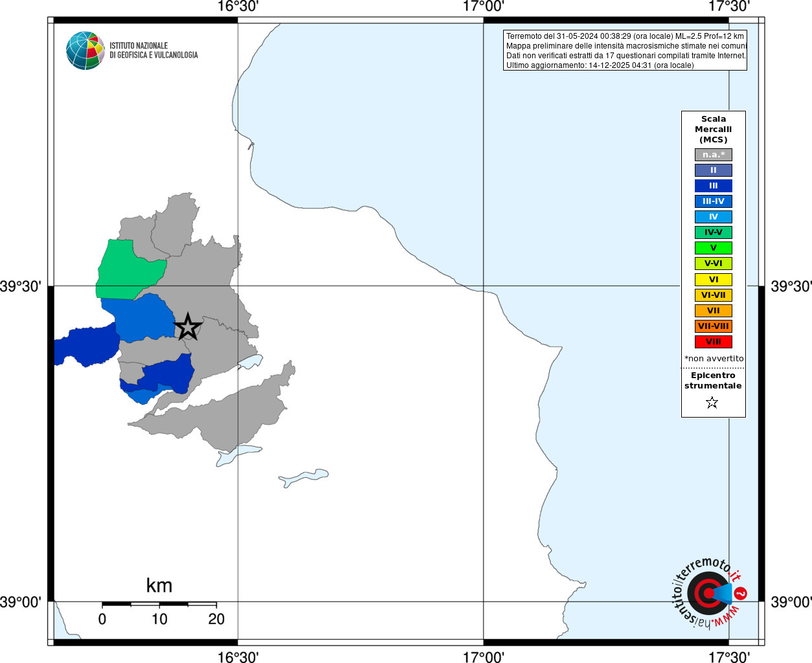Click the INGV globe logo

(x=85, y=51)
